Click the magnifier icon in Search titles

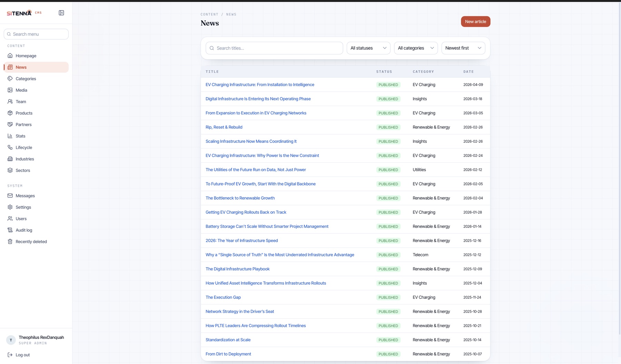212,48
